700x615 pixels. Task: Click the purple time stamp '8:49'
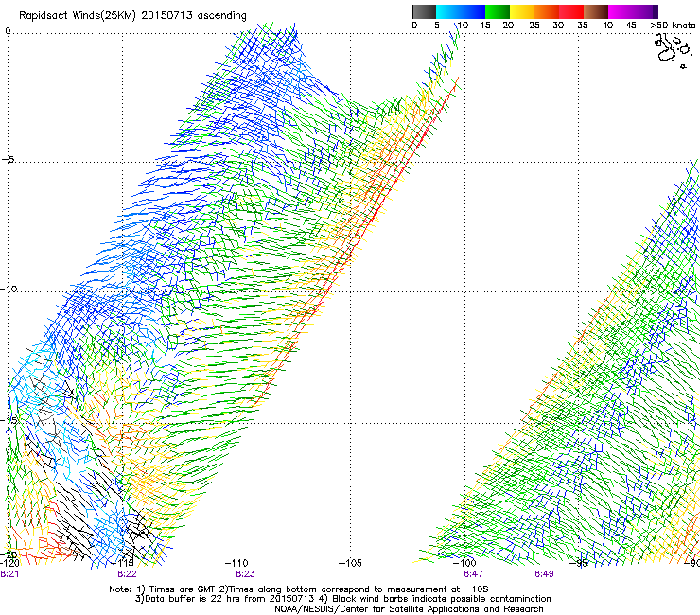[x=544, y=574]
